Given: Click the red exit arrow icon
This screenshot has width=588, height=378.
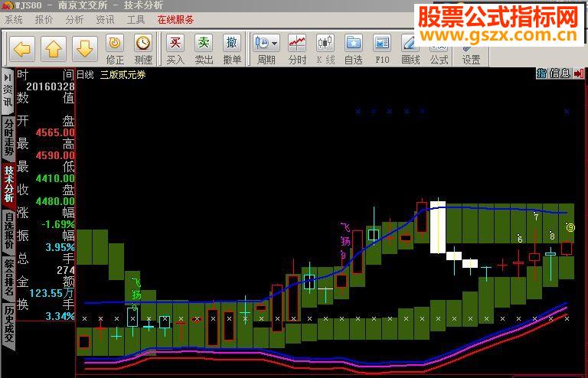Looking at the screenshot, I should pos(579,73).
